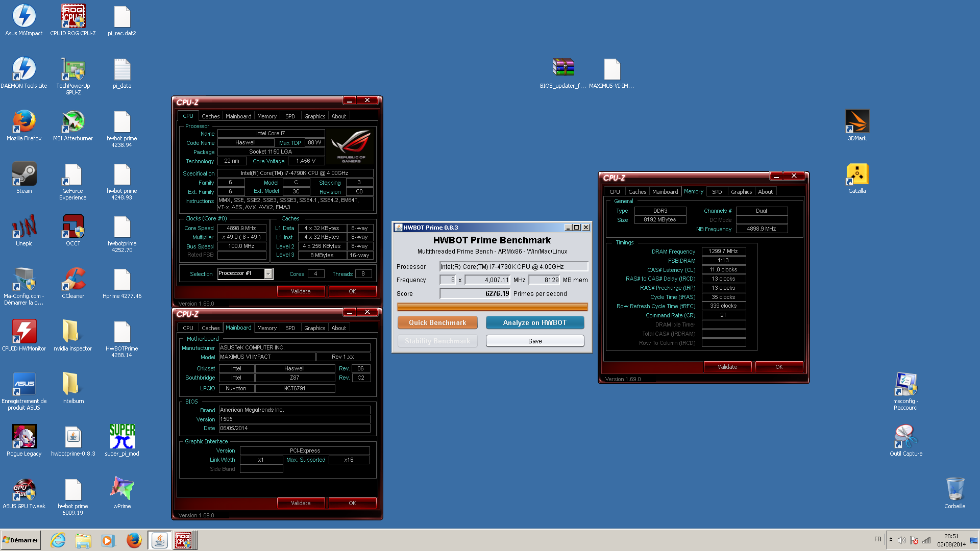Open Internet Explorer from taskbar
Viewport: 980px width, 551px height.
pos(58,540)
